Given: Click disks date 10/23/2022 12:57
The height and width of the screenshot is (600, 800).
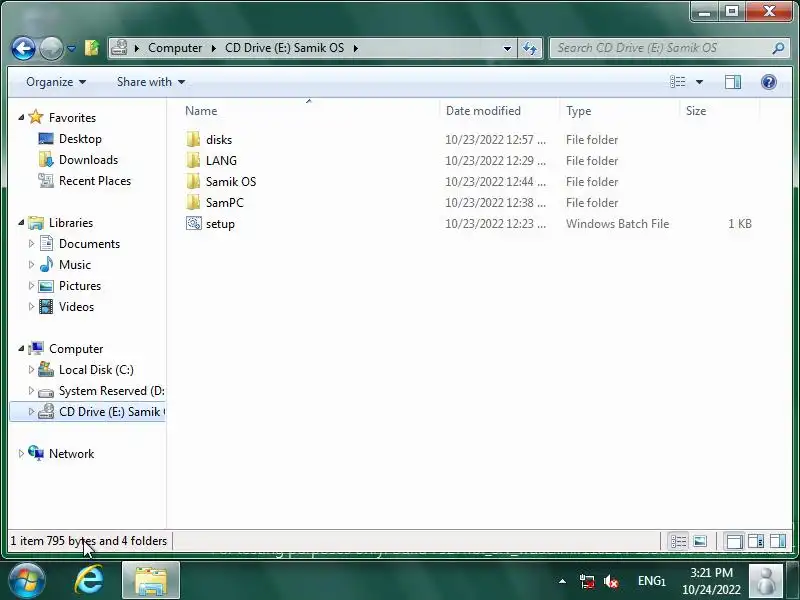Looking at the screenshot, I should click(495, 140).
